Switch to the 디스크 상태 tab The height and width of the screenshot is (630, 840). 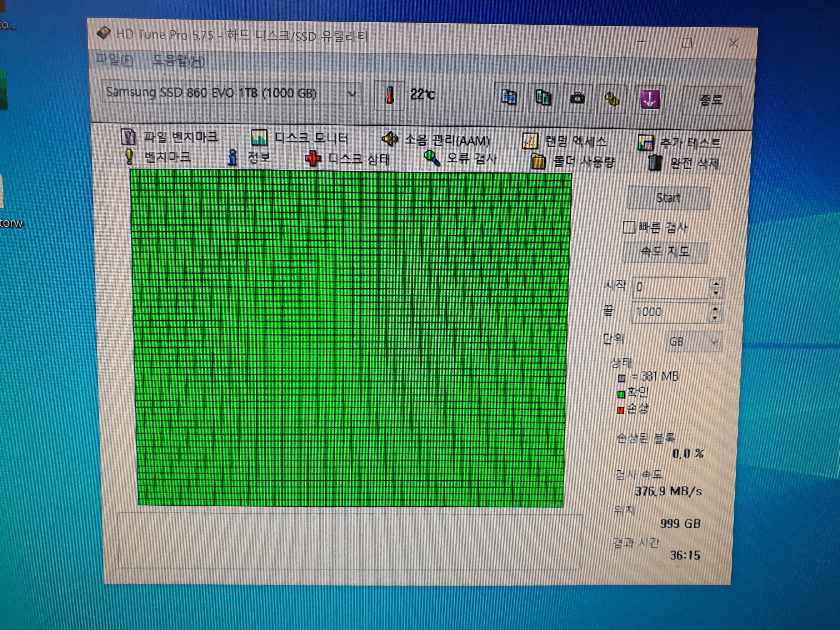coord(347,159)
